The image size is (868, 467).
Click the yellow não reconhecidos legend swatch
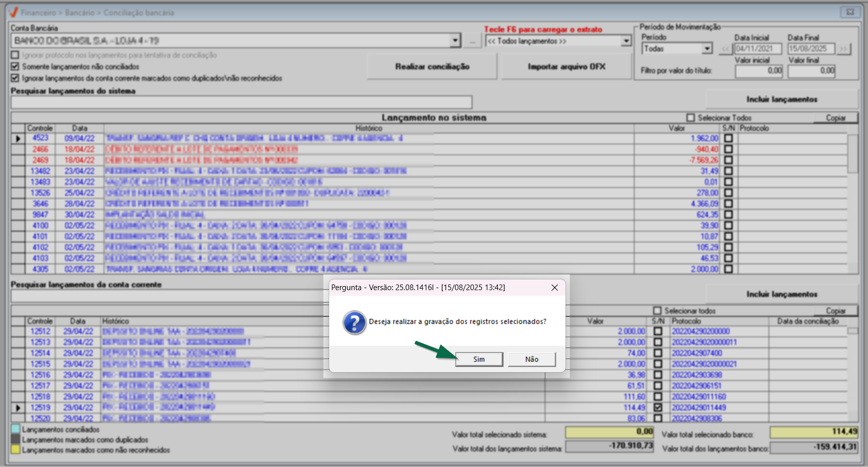(x=15, y=450)
